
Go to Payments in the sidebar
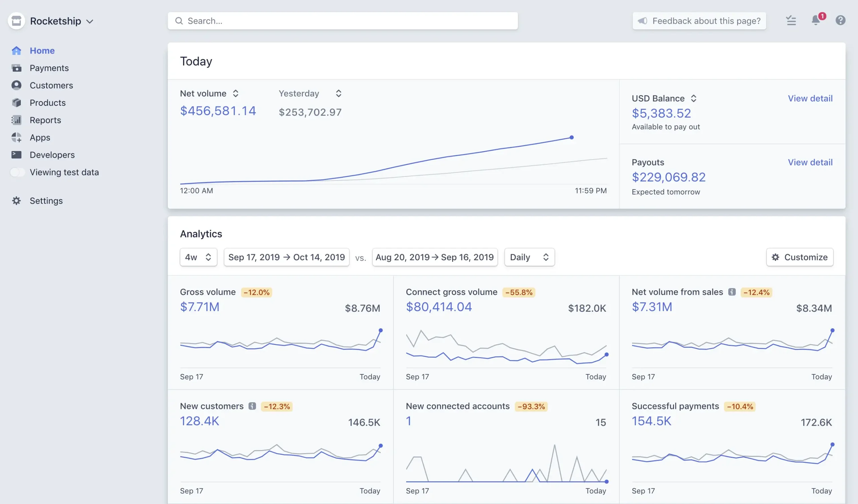pyautogui.click(x=49, y=68)
